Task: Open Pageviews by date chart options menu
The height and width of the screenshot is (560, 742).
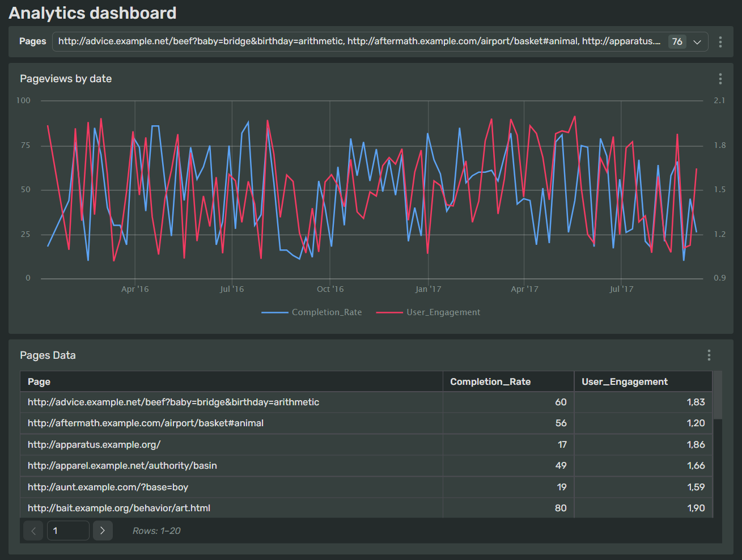Action: [720, 79]
